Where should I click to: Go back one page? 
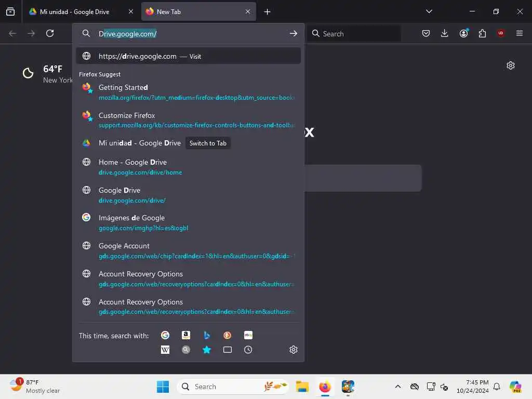click(12, 33)
